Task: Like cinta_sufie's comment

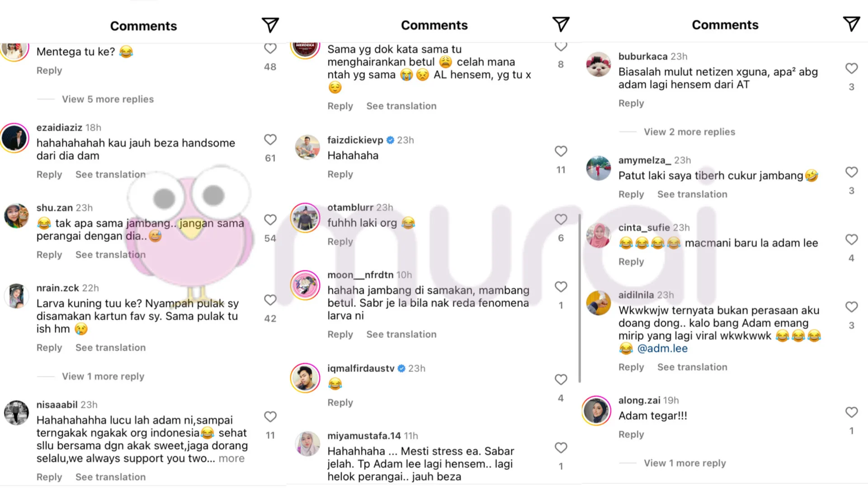Action: (851, 239)
